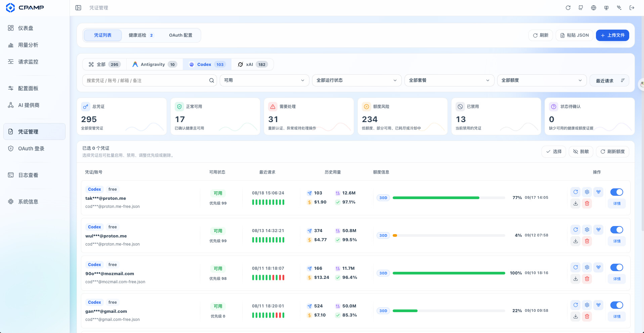Viewport: 644px width, 333px height.
Task: Click the logout icon in the top right
Action: point(632,8)
